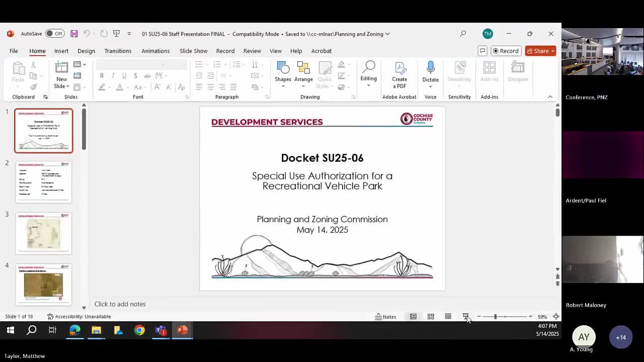Adjust the zoom slider handle
644x362 pixels.
tap(495, 317)
